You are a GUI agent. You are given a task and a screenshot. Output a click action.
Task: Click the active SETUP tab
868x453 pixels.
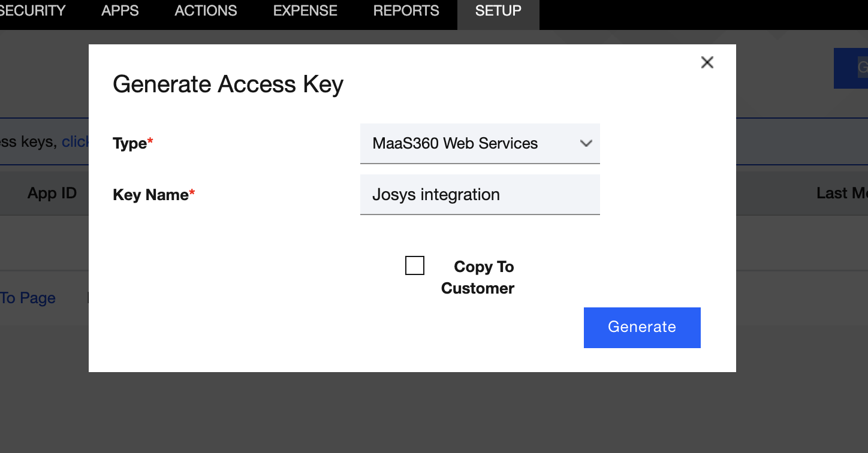click(498, 11)
